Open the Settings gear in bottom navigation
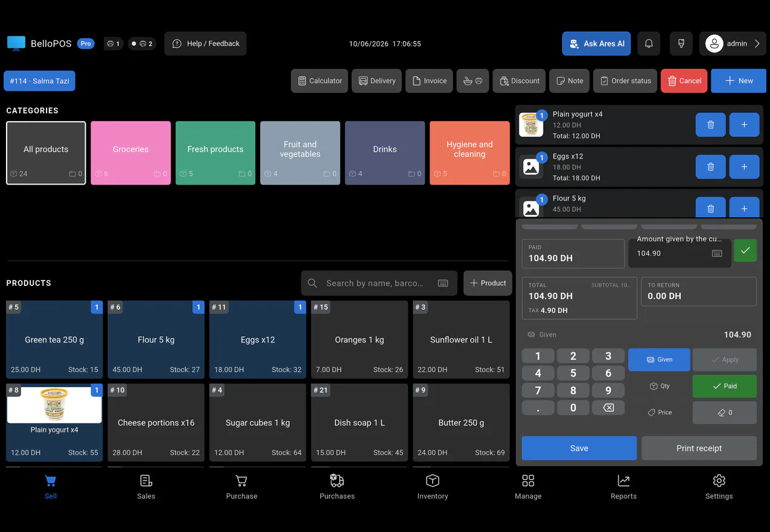The image size is (770, 532). [x=719, y=487]
